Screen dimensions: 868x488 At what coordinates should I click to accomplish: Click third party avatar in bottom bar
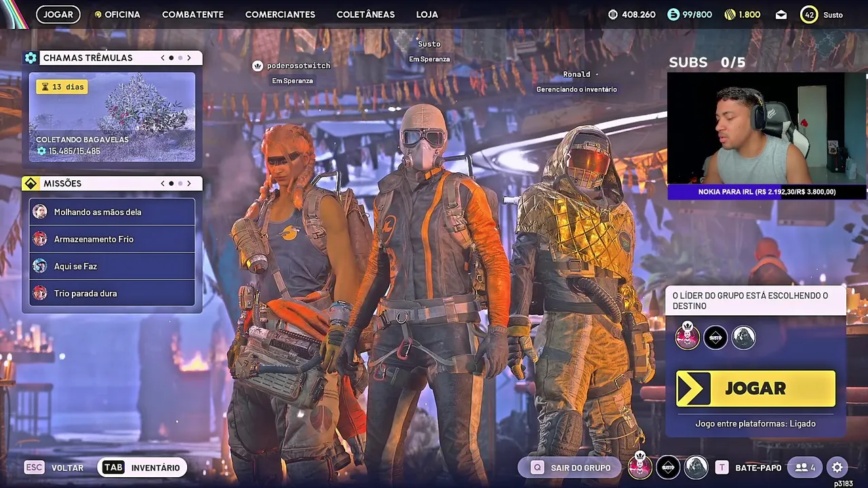pos(696,467)
